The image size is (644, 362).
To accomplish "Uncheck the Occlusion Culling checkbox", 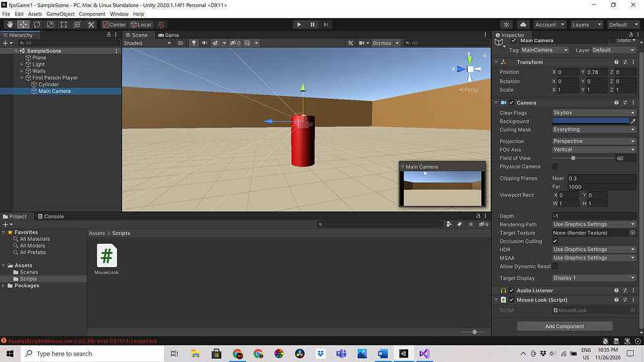I will (554, 241).
